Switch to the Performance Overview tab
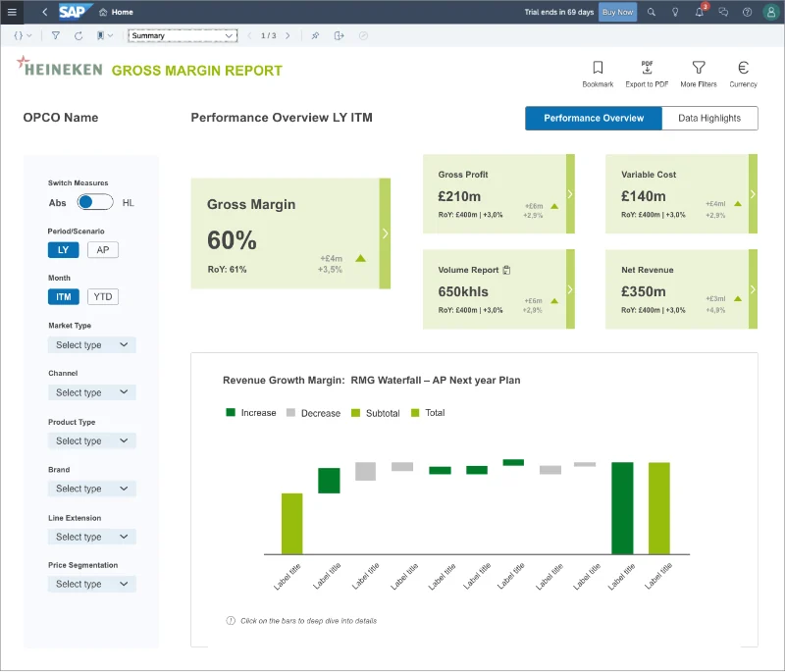This screenshot has width=785, height=672. pyautogui.click(x=594, y=118)
